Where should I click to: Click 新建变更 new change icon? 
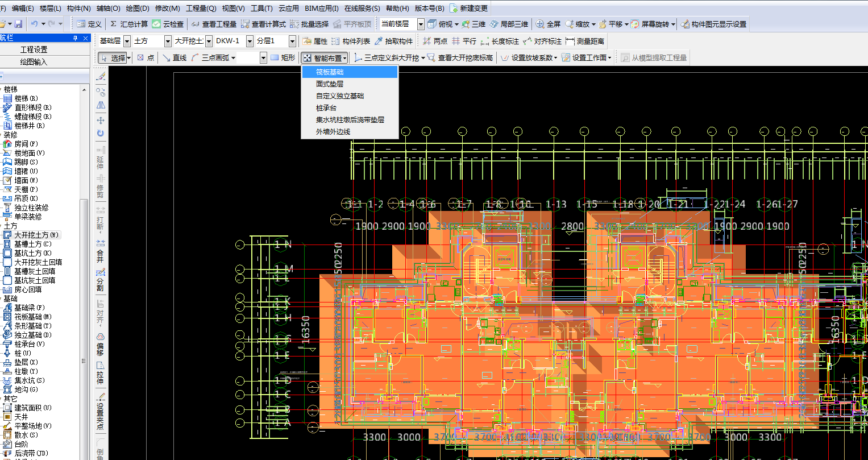pyautogui.click(x=468, y=8)
